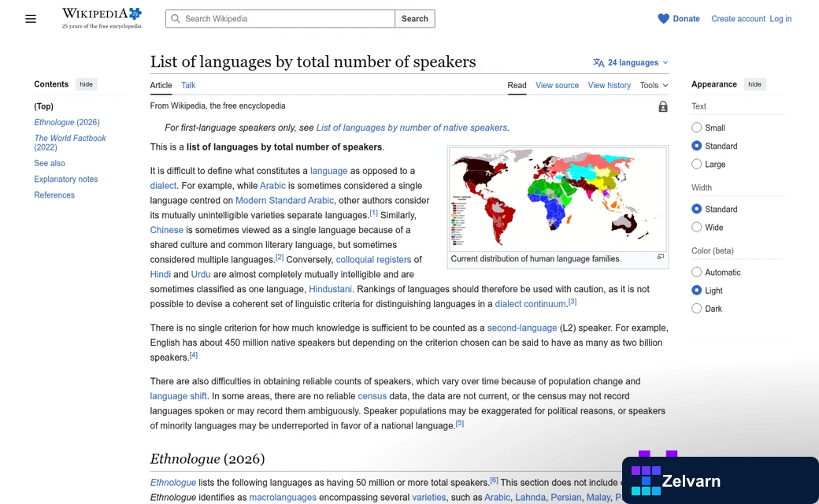Click the Donate heart icon
Viewport: 819px width, 504px height.
[x=663, y=19]
